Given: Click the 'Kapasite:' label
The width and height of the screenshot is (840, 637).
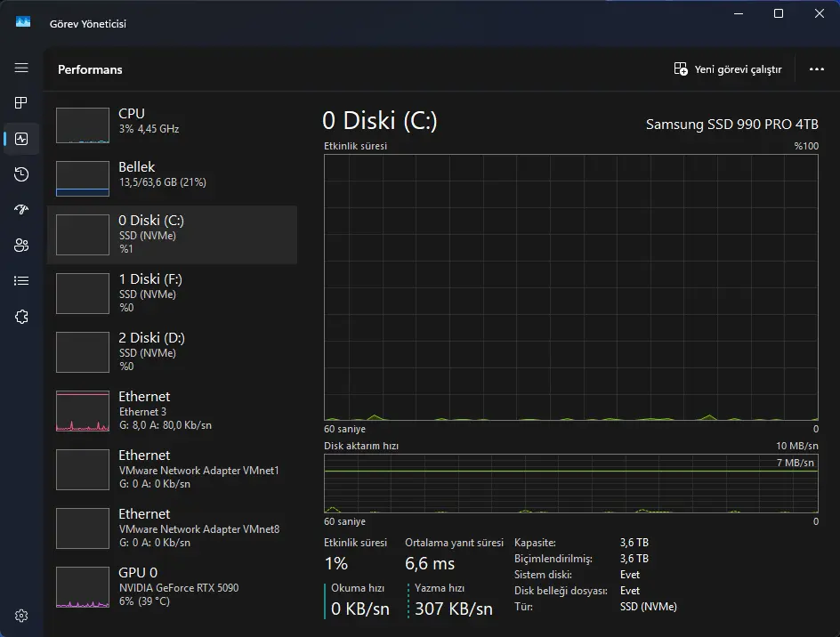Looking at the screenshot, I should tap(535, 543).
